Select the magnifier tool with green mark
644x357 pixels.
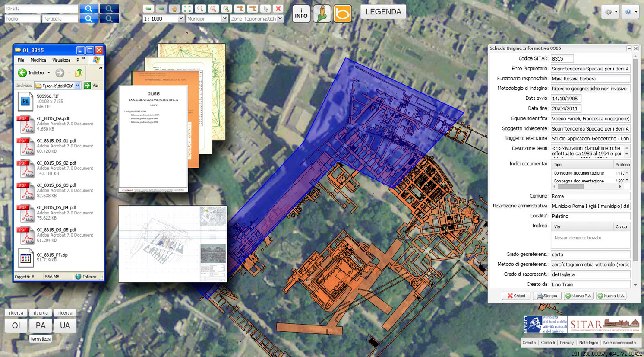[226, 9]
